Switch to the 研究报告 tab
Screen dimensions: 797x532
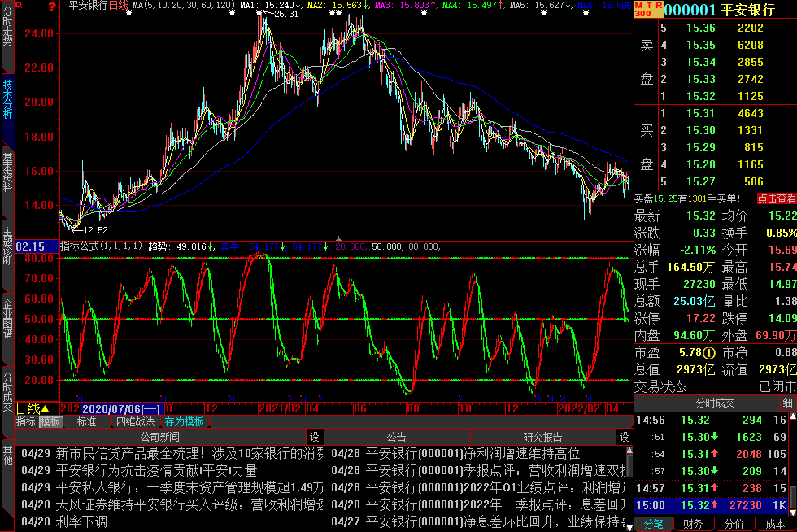coord(543,437)
